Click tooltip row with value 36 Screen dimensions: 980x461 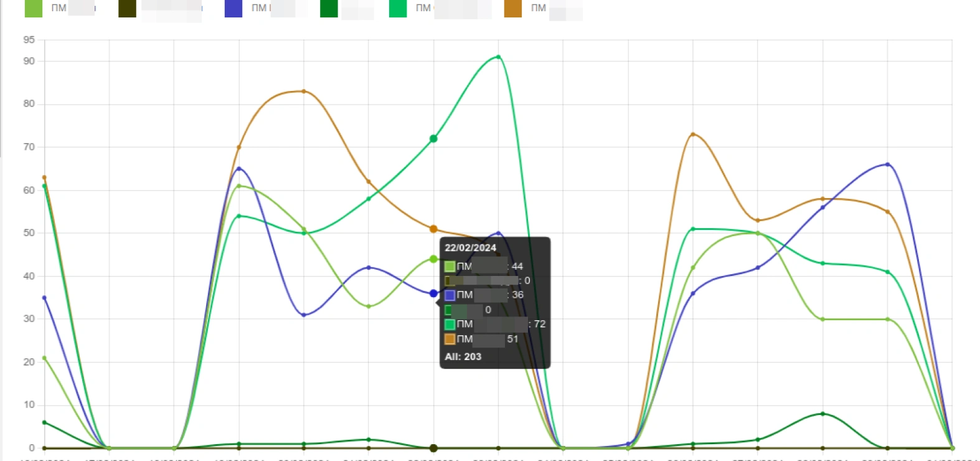tap(484, 295)
